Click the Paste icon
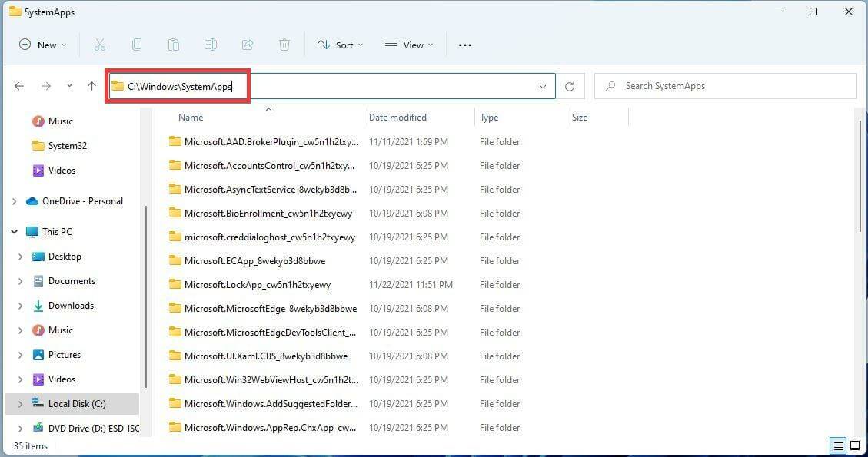868x457 pixels. click(x=174, y=45)
